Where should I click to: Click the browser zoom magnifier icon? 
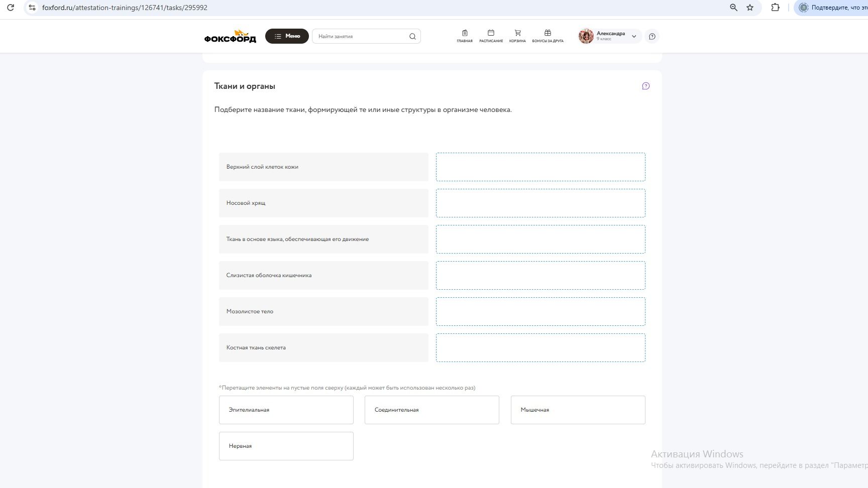tap(734, 8)
